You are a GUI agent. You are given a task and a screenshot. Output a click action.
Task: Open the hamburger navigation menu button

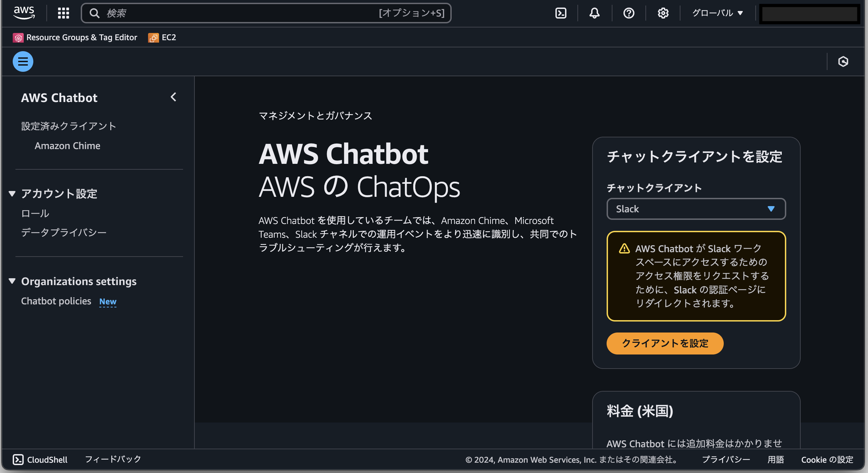pos(23,61)
